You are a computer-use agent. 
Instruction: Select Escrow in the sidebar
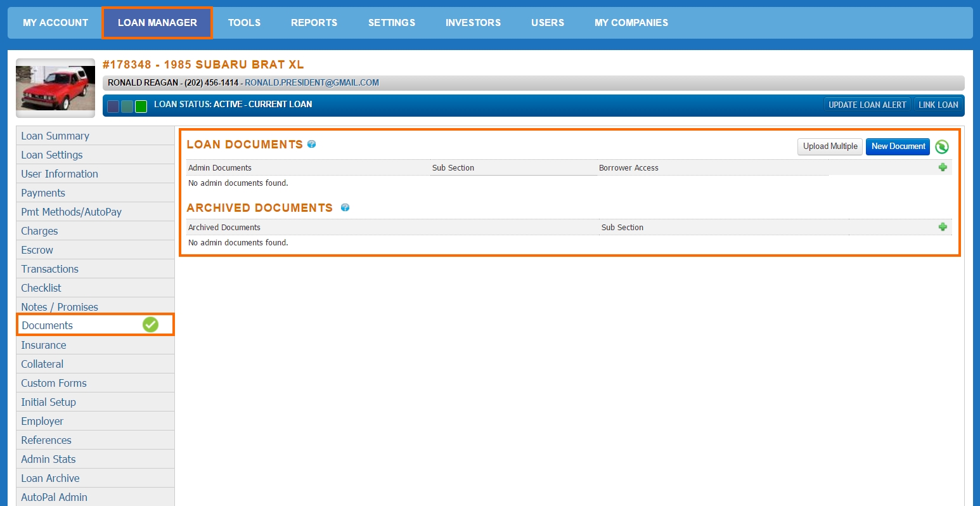(95, 250)
